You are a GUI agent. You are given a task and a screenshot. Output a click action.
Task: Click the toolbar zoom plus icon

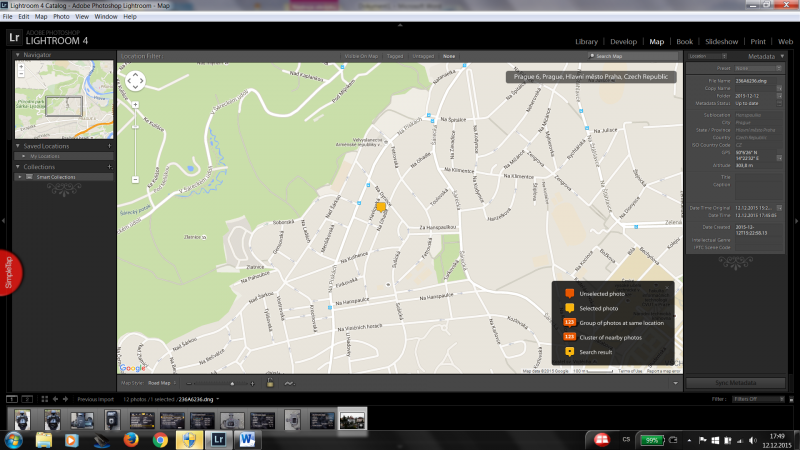(x=253, y=383)
